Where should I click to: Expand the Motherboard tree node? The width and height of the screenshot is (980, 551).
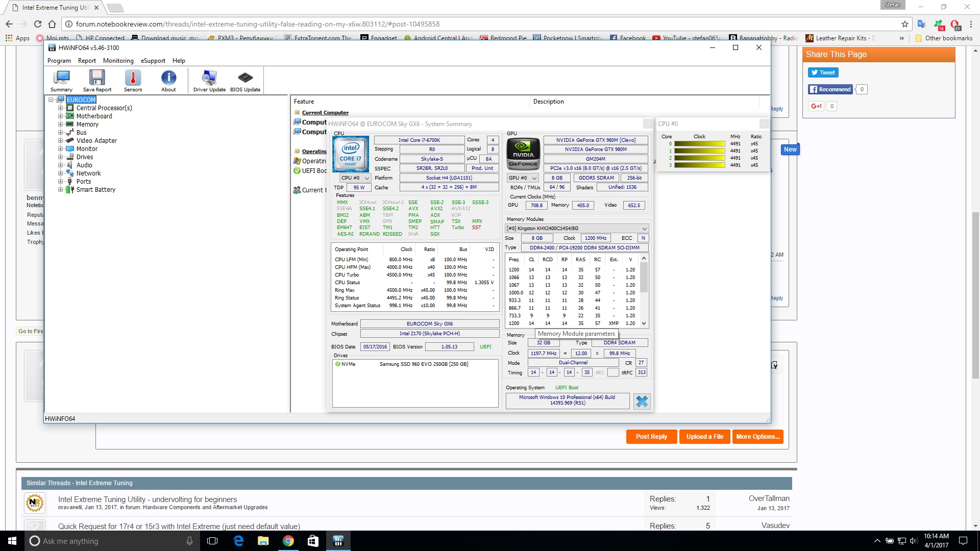click(60, 116)
